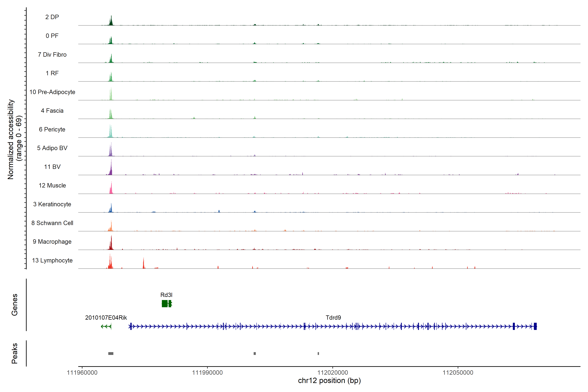588x392 pixels.
Task: Click the leftmost gray peak bar
Action: tap(111, 353)
